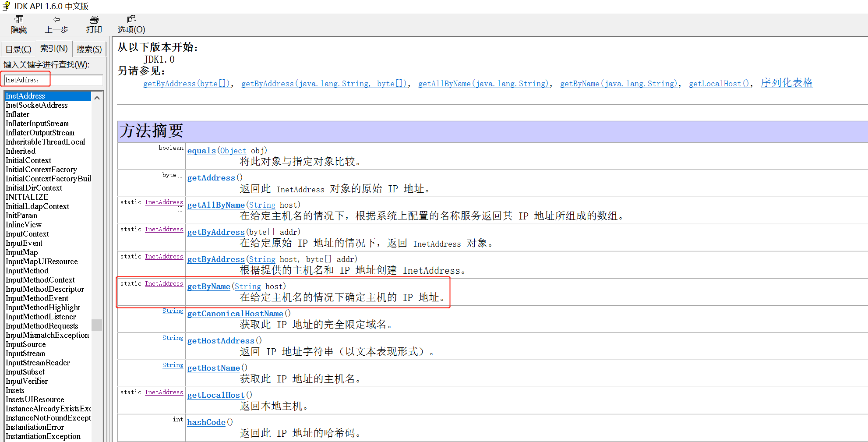The height and width of the screenshot is (442, 868).
Task: Select INITIALIZE in the index list
Action: click(x=27, y=197)
